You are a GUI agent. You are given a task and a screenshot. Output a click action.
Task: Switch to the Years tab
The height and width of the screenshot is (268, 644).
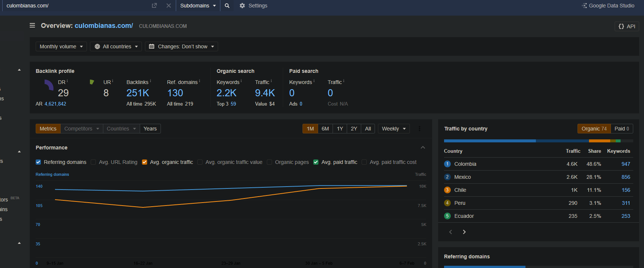click(150, 129)
